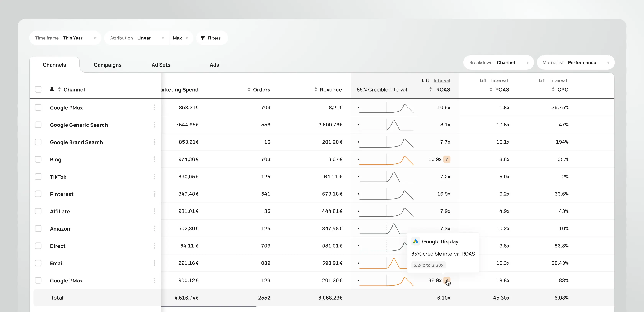Open the three-dot menu for TikTok row
The width and height of the screenshot is (644, 312).
point(154,177)
